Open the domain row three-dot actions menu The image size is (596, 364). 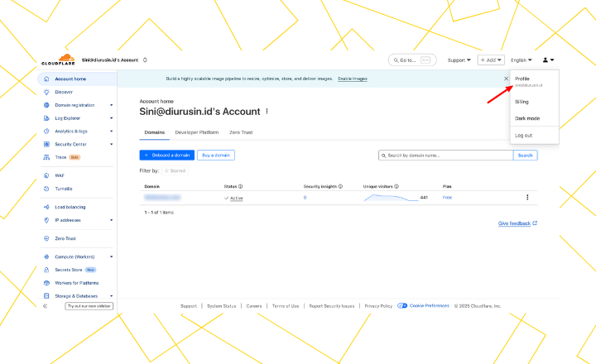point(527,197)
